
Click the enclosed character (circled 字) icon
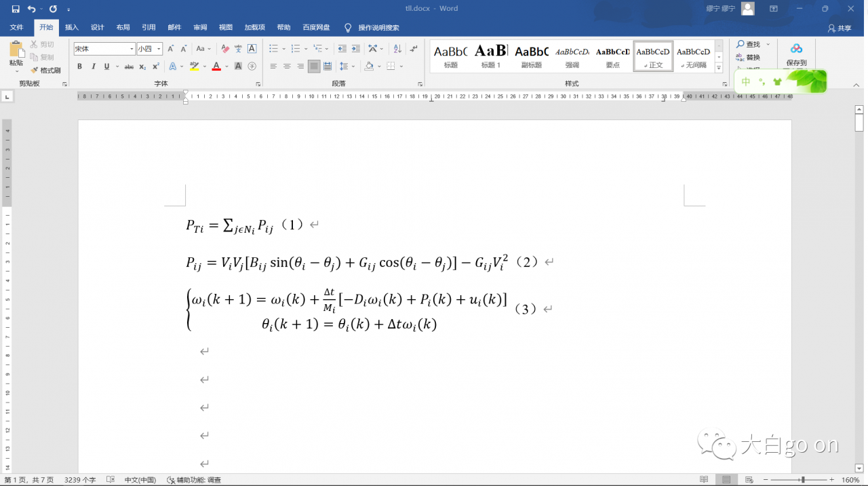pos(252,67)
